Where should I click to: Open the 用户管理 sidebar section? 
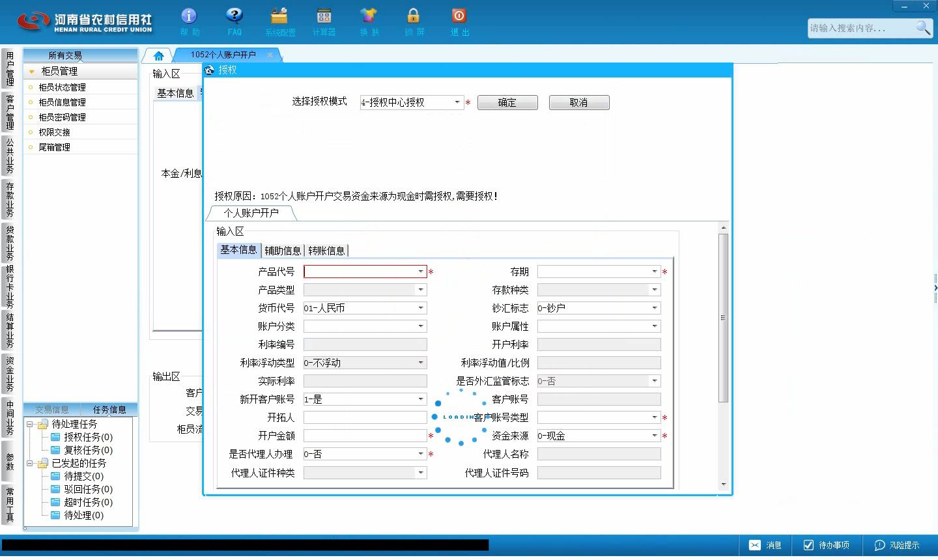click(x=10, y=69)
